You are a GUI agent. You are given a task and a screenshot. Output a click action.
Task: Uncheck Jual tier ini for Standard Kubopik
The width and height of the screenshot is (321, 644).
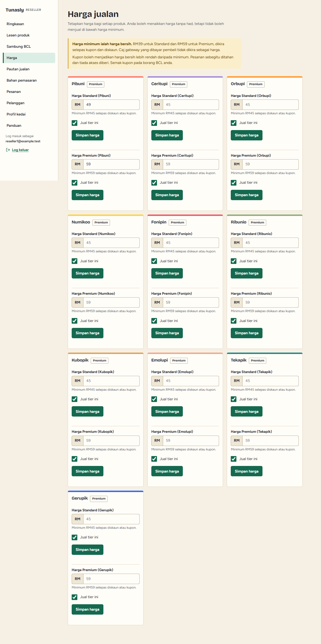74,399
